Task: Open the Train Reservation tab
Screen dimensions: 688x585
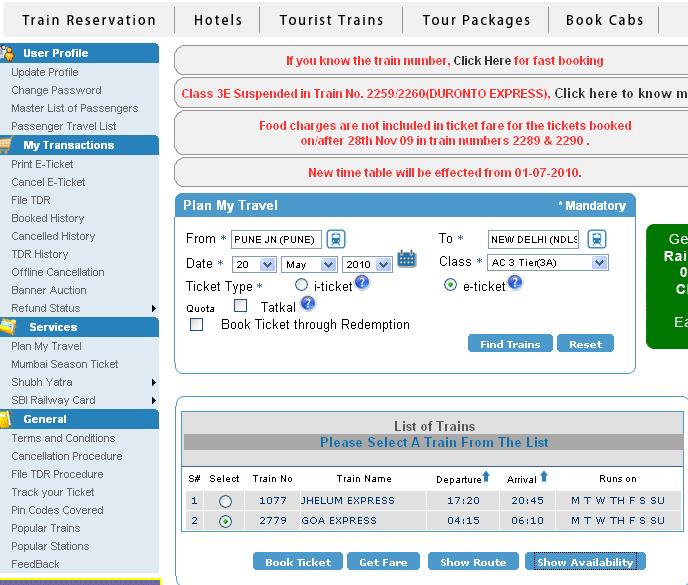Action: [x=89, y=20]
